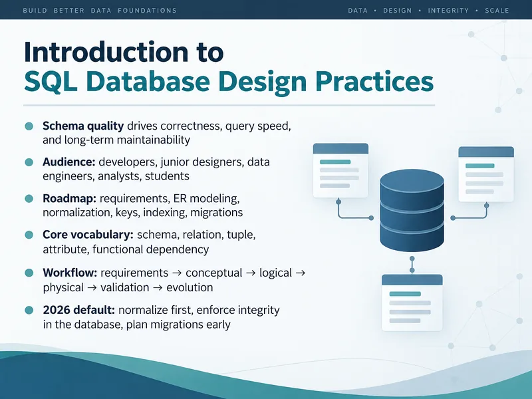Select the table card left of the database

point(340,170)
